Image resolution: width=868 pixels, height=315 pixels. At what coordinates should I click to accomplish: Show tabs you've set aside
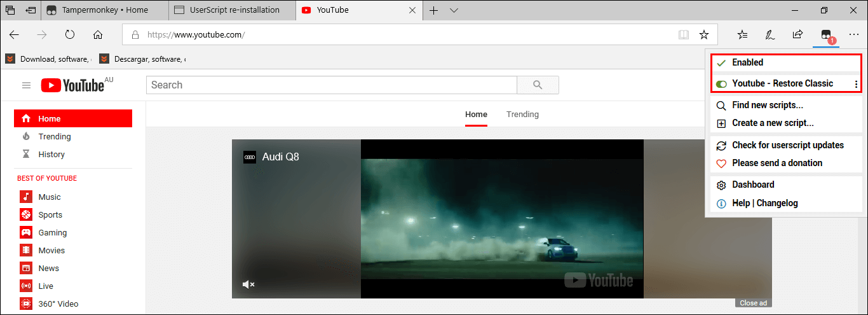coord(10,10)
